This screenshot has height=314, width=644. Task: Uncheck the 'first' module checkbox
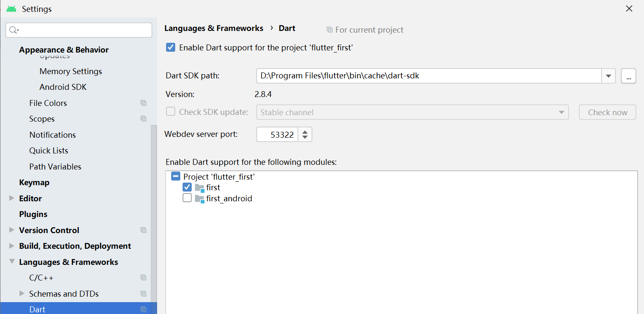click(187, 187)
